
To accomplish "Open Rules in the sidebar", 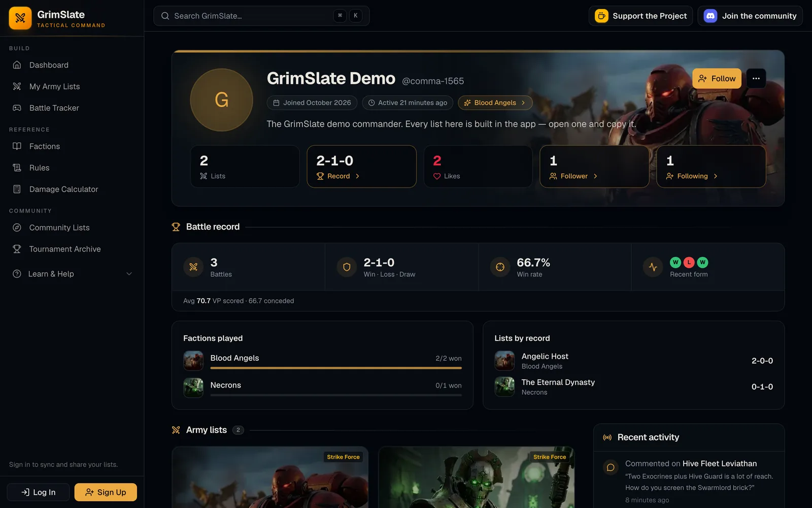I will click(72, 168).
